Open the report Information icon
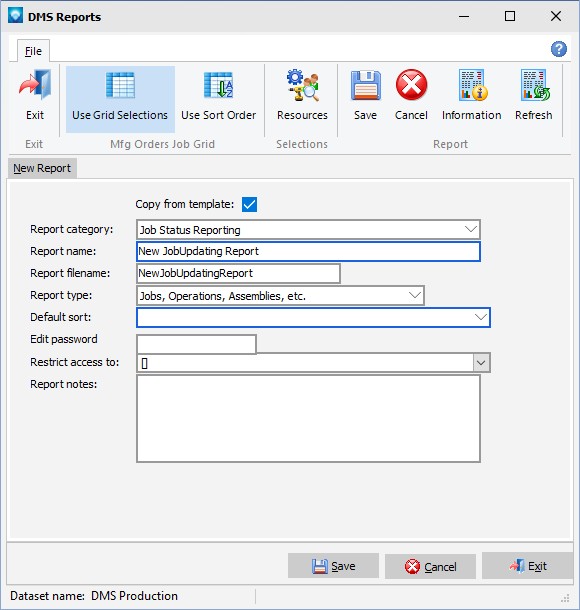Image resolution: width=580 pixels, height=610 pixels. pos(472,85)
